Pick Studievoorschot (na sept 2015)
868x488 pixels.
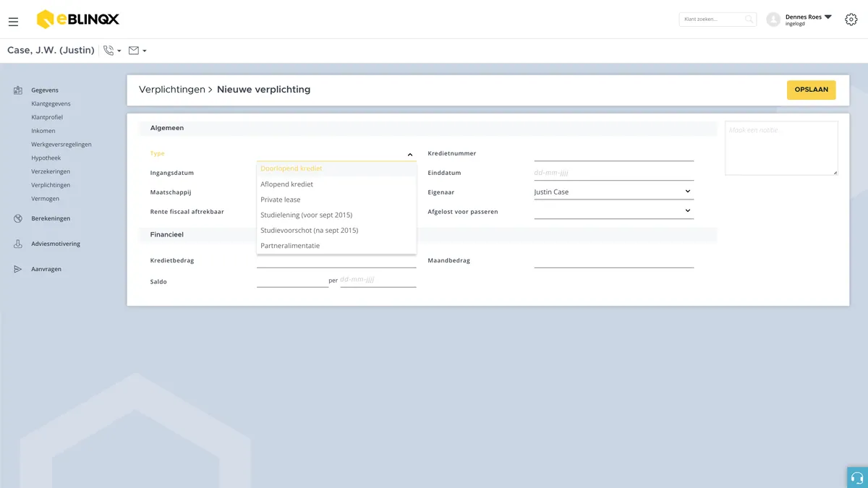pyautogui.click(x=336, y=230)
